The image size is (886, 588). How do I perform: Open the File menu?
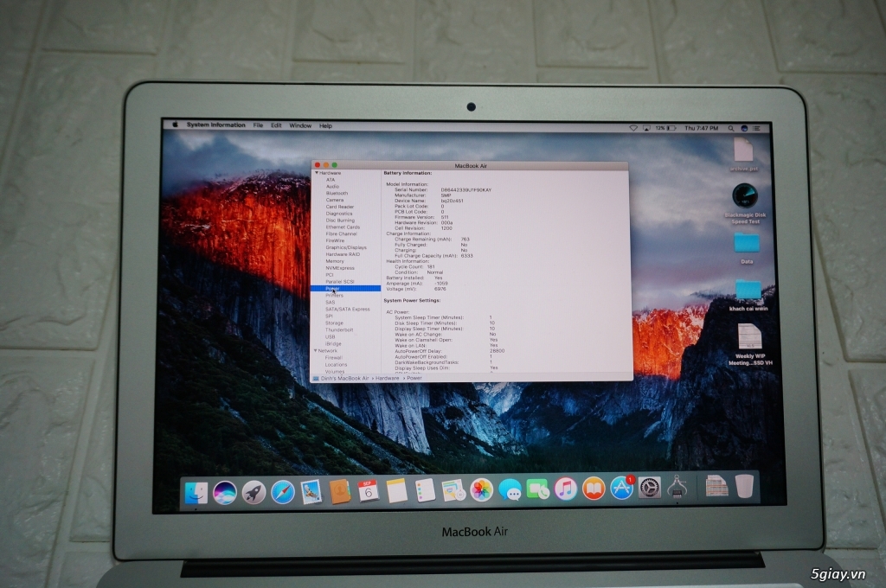(258, 125)
